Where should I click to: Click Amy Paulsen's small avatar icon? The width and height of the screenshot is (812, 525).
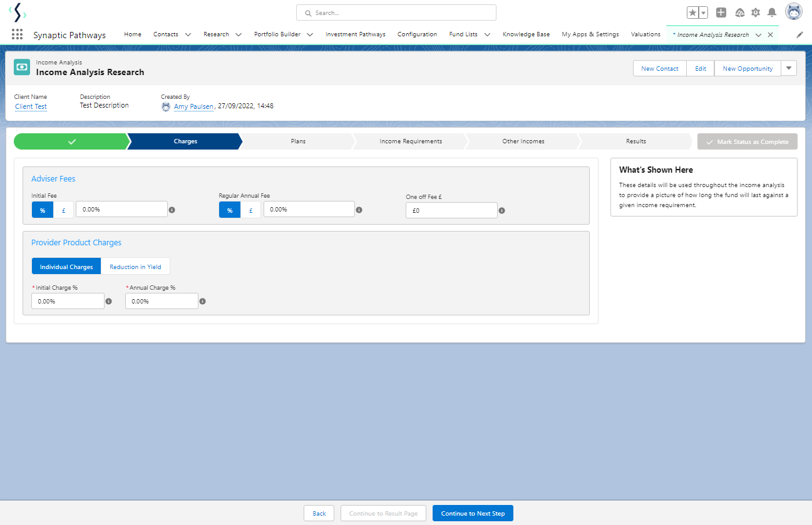(x=166, y=107)
